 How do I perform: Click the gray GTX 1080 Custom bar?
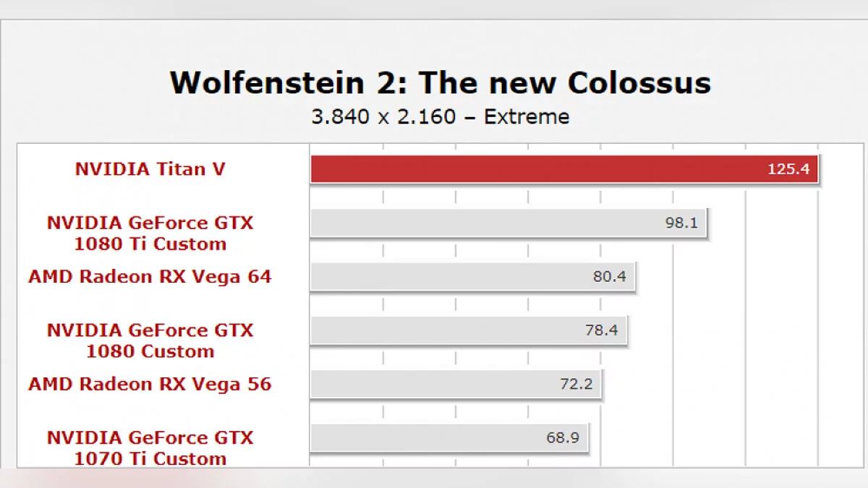(441, 330)
